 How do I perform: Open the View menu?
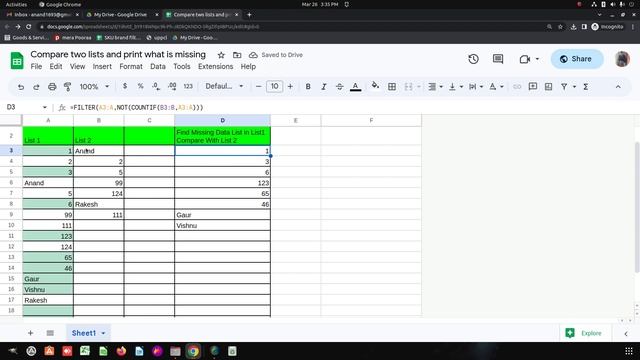coord(77,66)
